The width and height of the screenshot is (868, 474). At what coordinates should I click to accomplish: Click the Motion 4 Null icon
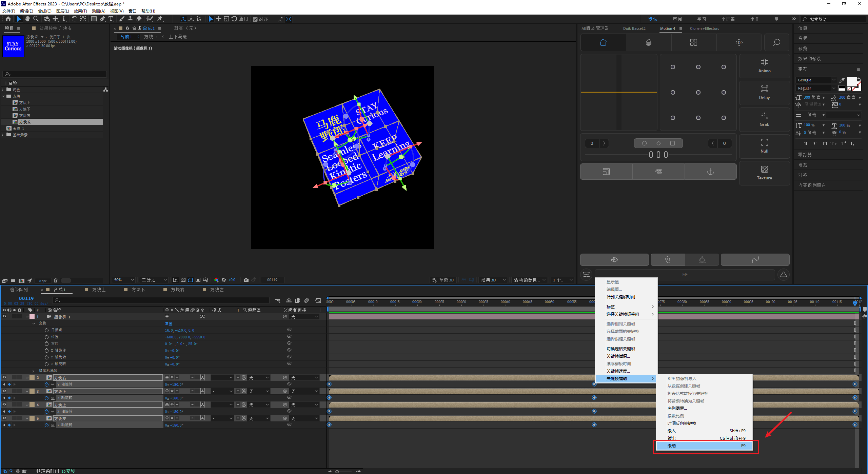[764, 146]
